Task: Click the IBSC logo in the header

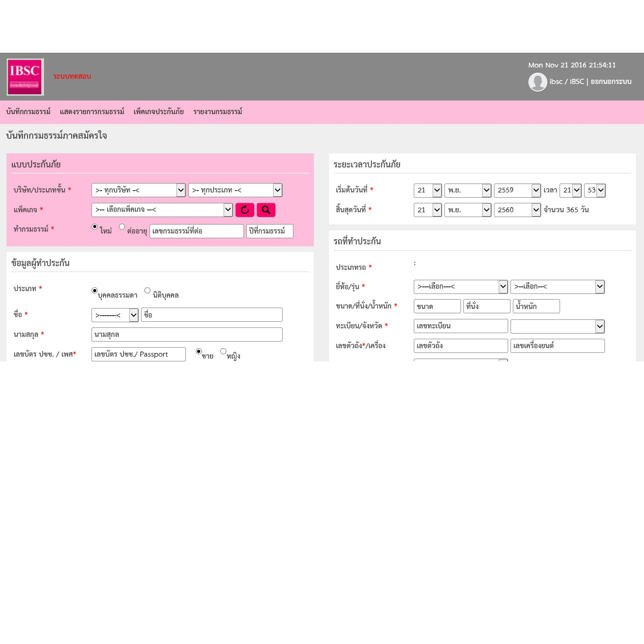Action: pyautogui.click(x=25, y=76)
